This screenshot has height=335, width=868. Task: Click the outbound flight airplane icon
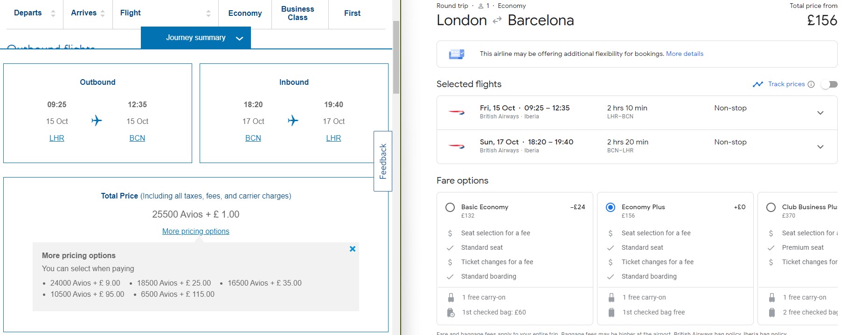pos(97,121)
